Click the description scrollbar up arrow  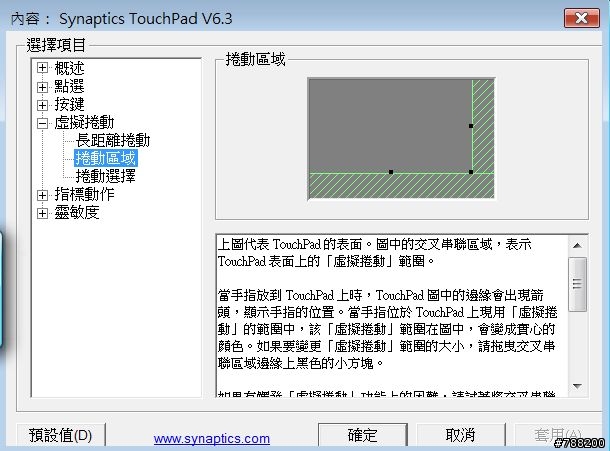point(577,246)
